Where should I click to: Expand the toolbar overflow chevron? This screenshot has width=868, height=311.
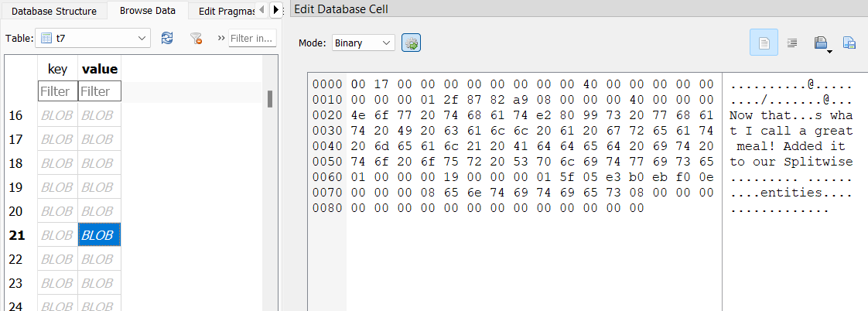(x=221, y=38)
